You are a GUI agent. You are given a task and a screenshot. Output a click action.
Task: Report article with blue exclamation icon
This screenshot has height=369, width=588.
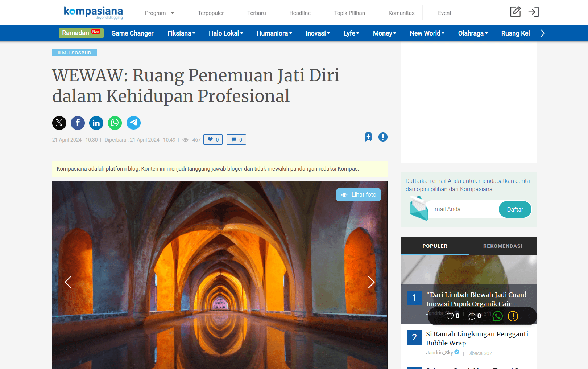click(383, 137)
